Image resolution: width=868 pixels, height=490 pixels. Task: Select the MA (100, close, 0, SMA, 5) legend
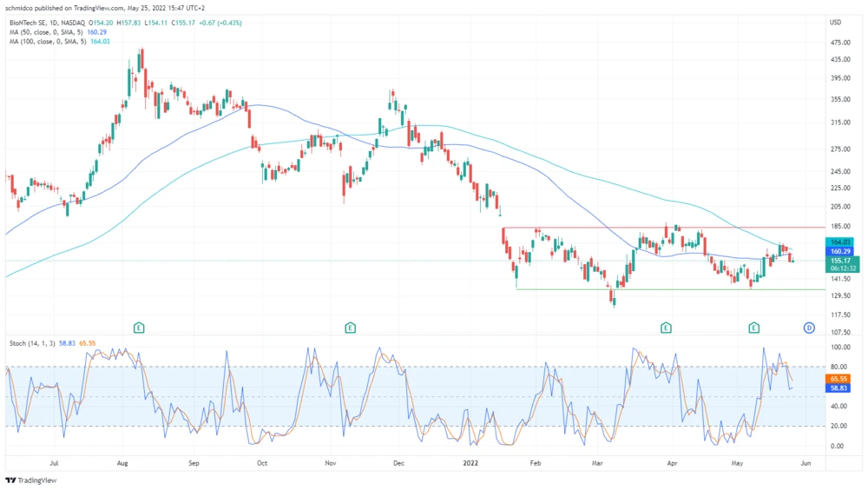49,42
